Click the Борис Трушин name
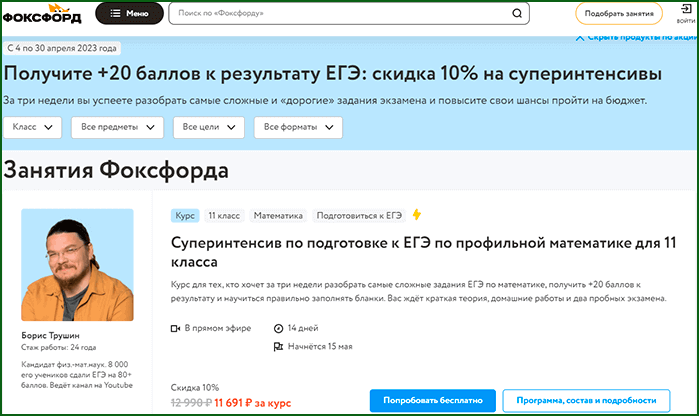 50,335
